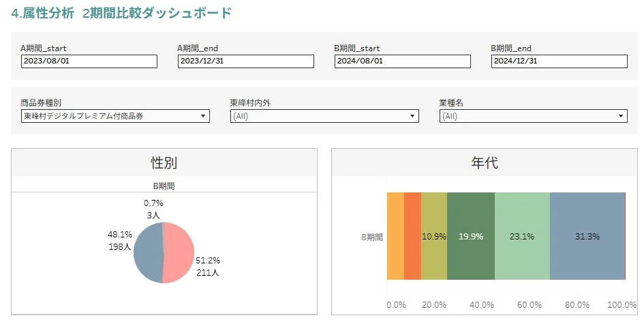Select the 19.9% dark green bar segment
This screenshot has height=320, width=644.
(x=470, y=236)
